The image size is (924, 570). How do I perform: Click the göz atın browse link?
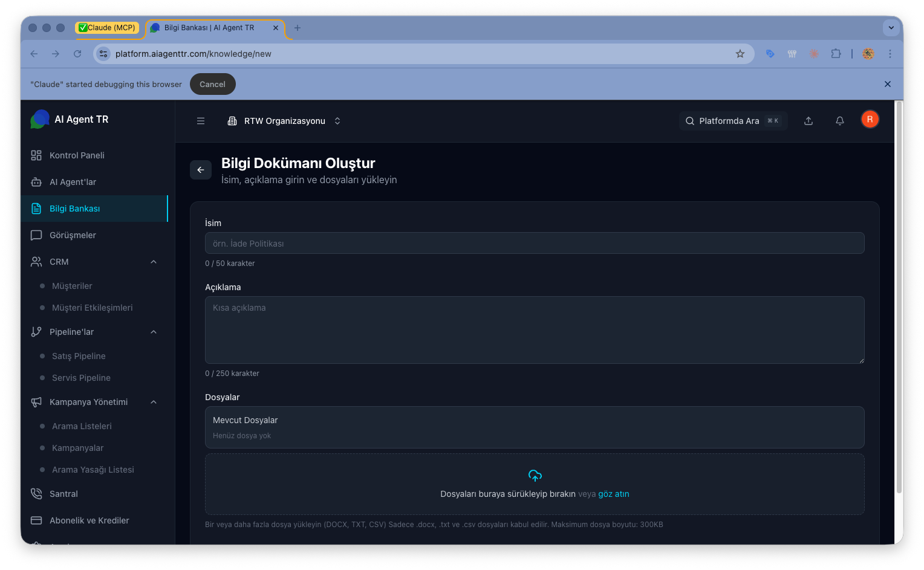point(614,494)
